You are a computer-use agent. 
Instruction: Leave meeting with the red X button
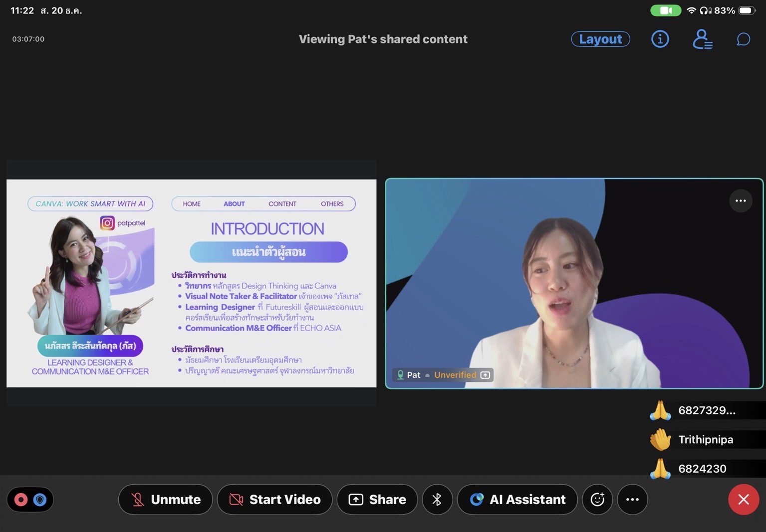pos(743,499)
